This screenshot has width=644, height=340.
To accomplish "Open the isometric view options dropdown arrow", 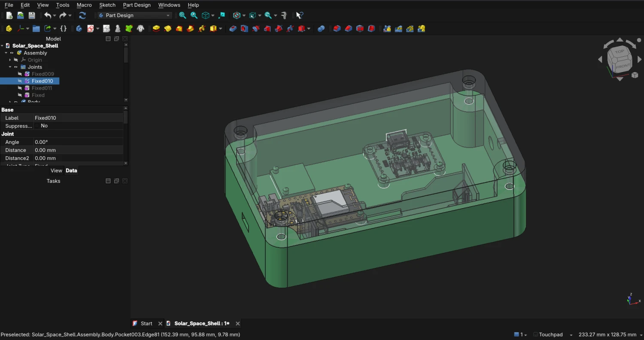I will coord(213,16).
